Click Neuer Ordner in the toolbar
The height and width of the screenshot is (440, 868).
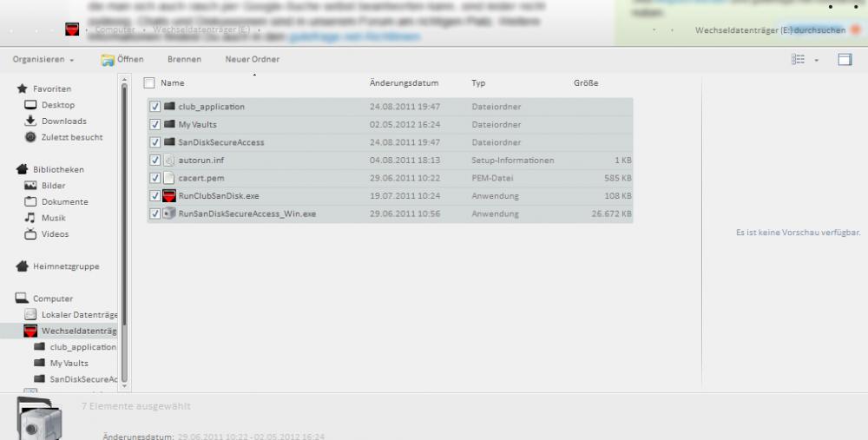(252, 59)
